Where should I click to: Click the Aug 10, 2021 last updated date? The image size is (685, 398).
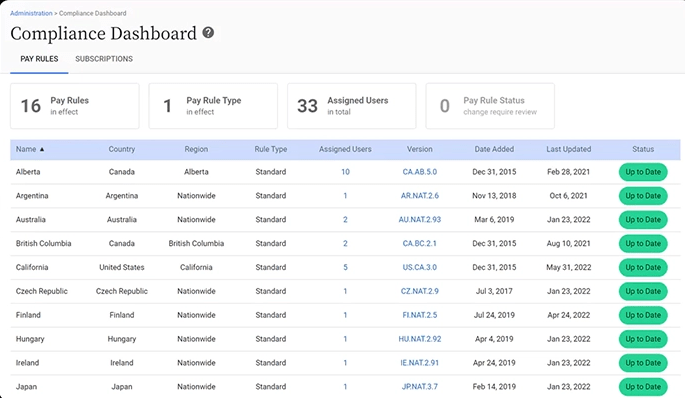[568, 243]
